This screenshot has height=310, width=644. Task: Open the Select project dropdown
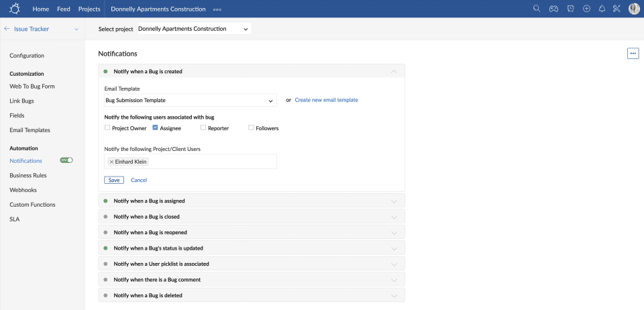[x=194, y=29]
